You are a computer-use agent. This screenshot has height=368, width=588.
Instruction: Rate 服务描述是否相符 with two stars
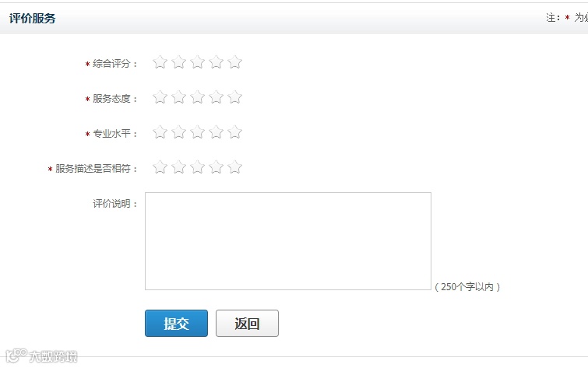coord(178,167)
